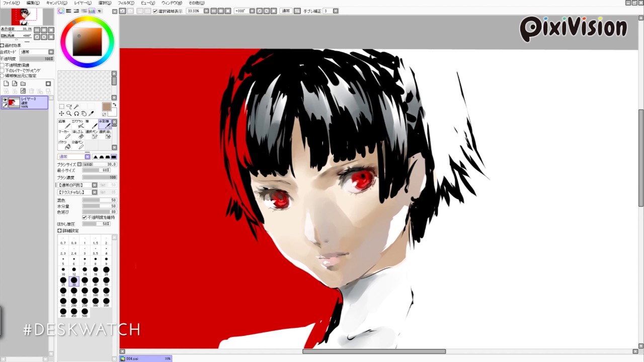
Task: Open the ウィンドウ(W) menu
Action: [172, 3]
